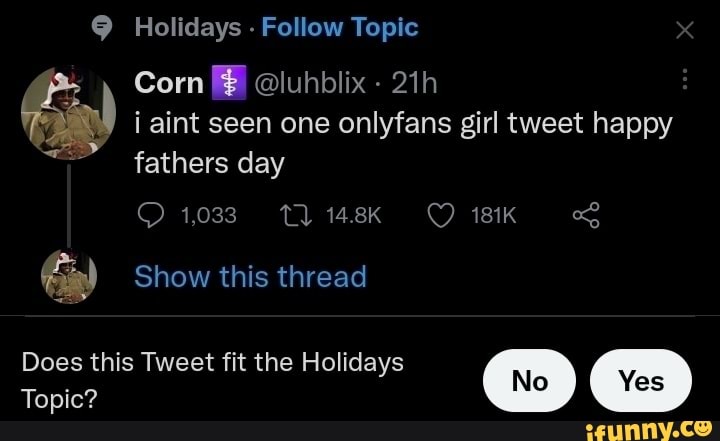Open the Holidays topic label
The width and height of the screenshot is (720, 441).
click(188, 28)
